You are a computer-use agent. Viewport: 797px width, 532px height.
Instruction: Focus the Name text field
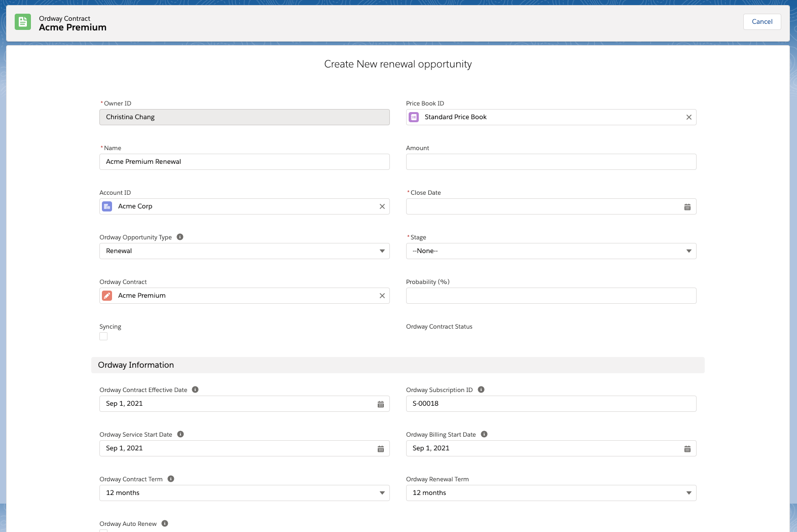click(x=244, y=162)
